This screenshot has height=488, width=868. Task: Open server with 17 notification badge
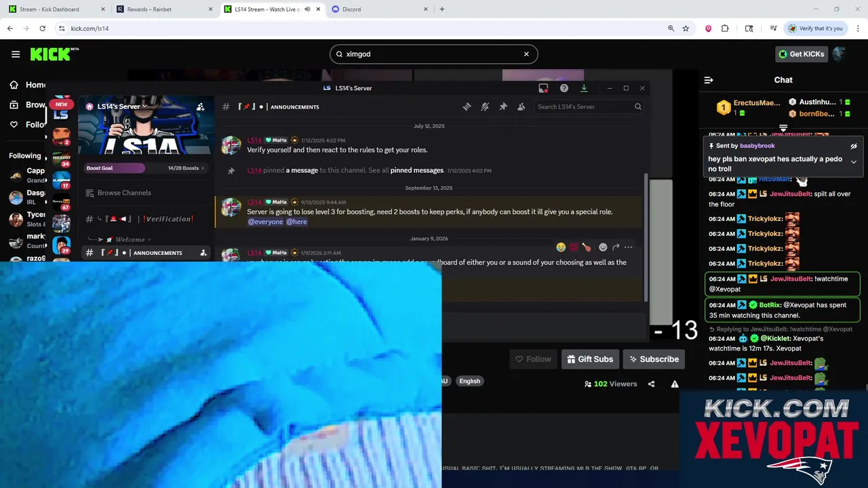tap(61, 179)
